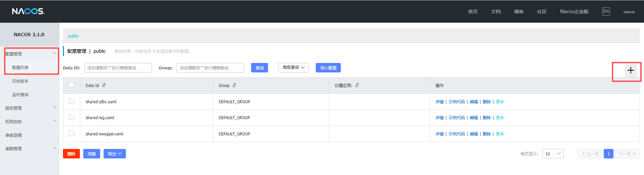Switch language with the En icon
Image resolution: width=644 pixels, height=175 pixels.
606,11
